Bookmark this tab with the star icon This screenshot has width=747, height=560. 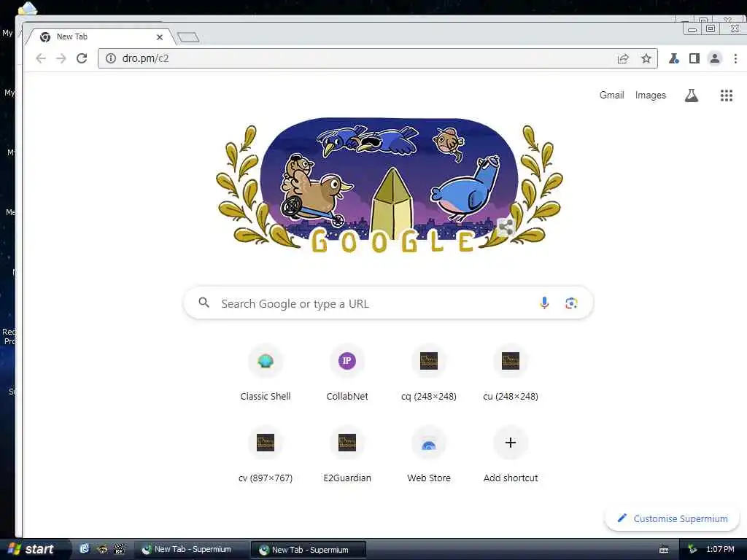[x=646, y=58]
